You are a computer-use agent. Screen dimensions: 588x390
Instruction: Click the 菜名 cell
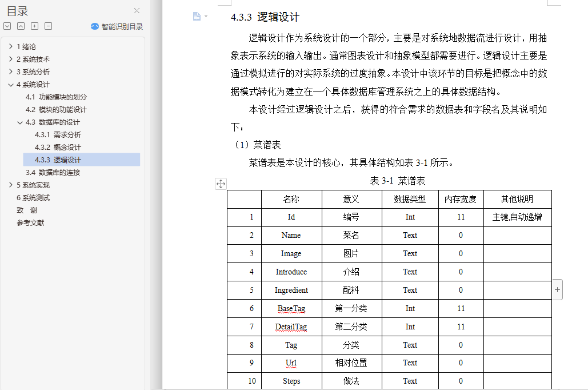352,236
